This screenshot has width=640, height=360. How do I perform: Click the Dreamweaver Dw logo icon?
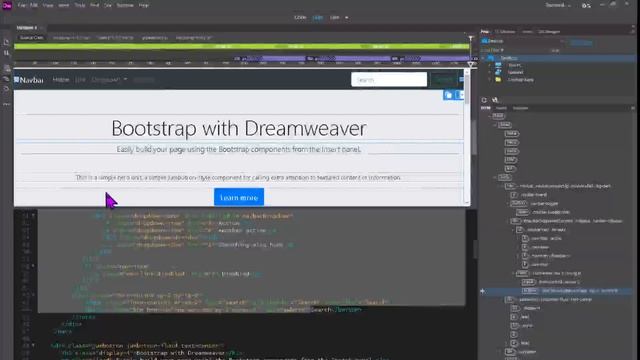click(7, 5)
